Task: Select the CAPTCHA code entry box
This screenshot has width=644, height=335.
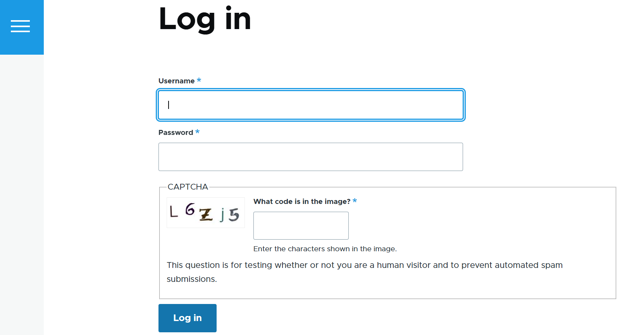Action: point(301,225)
